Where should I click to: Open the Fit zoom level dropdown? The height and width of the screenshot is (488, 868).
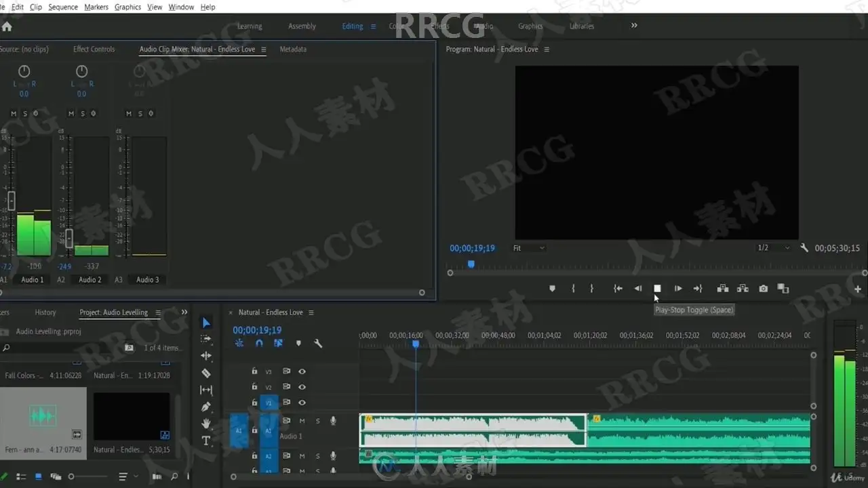529,248
